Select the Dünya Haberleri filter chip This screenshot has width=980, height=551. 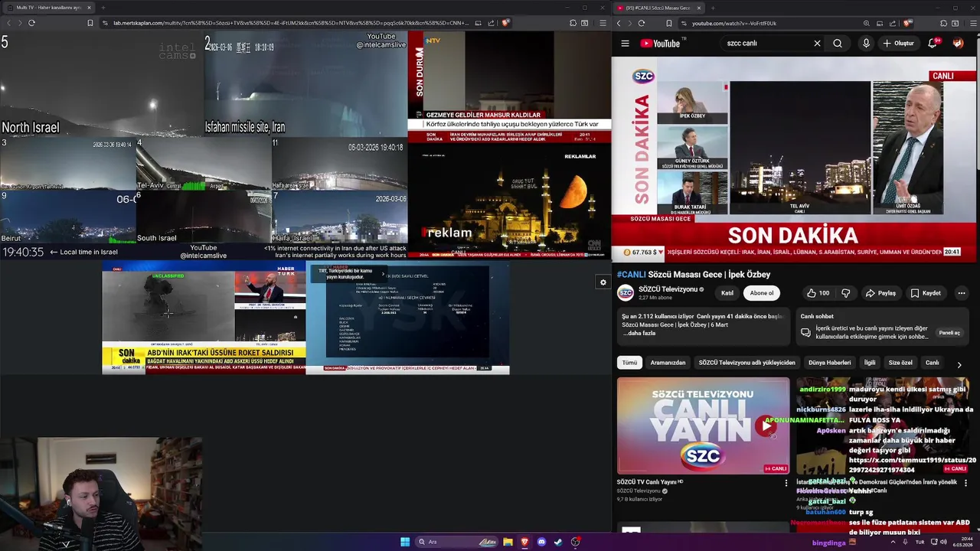click(x=830, y=363)
